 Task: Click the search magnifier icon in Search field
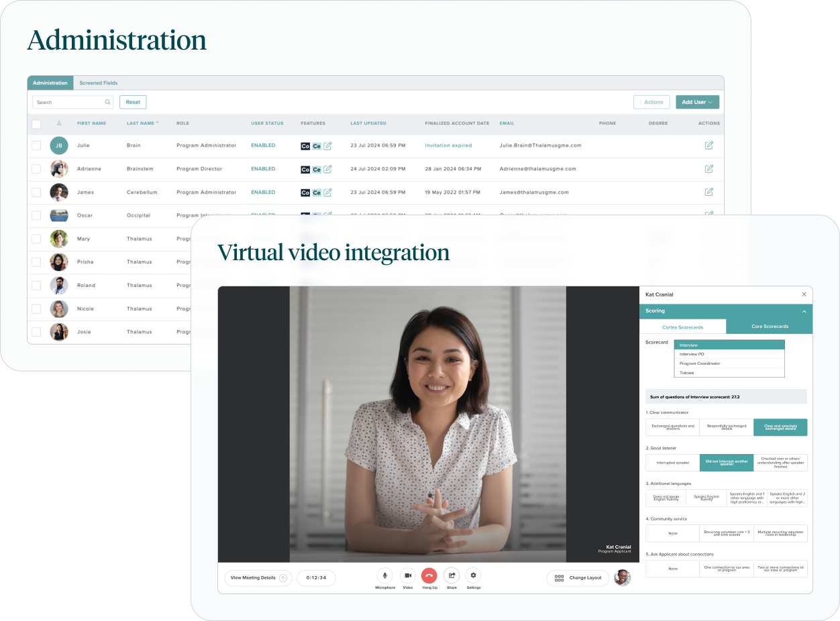tap(107, 103)
